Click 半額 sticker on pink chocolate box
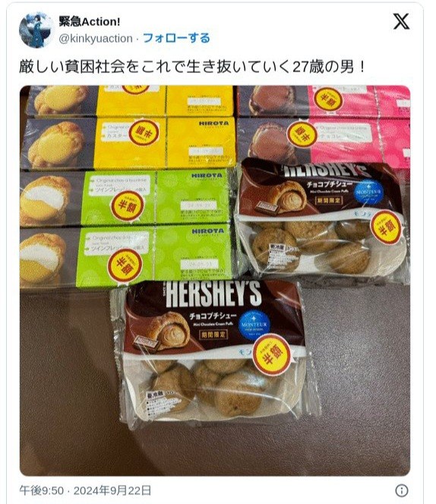 pos(302,134)
